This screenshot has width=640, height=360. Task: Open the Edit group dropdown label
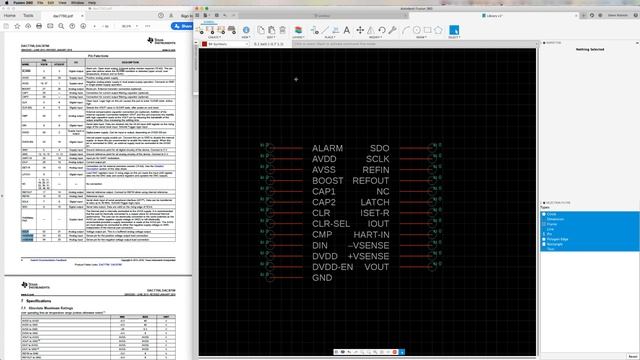pos(271,37)
